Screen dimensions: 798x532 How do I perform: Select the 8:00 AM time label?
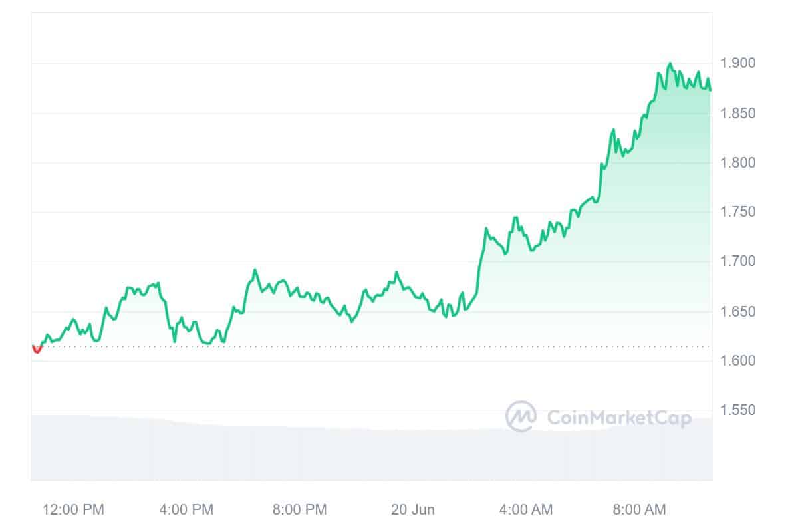(638, 510)
